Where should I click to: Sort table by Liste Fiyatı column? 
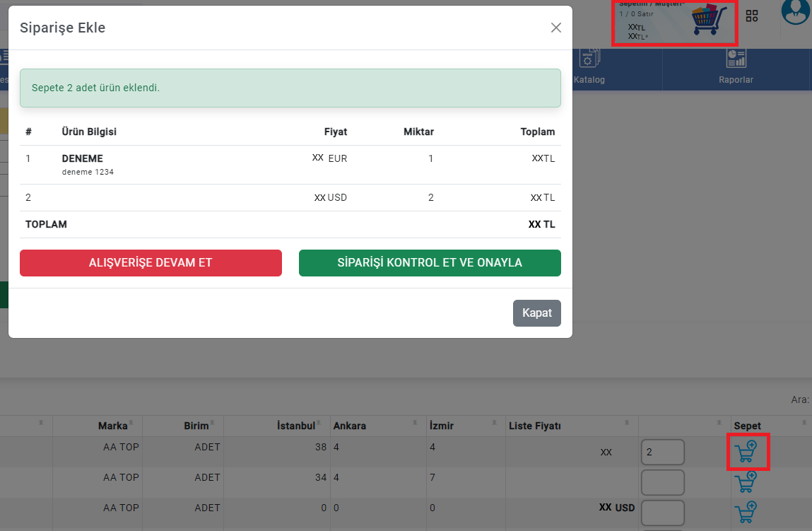point(534,426)
